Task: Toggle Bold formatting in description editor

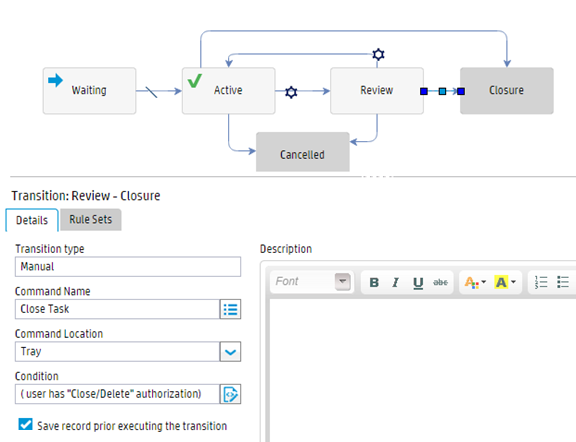Action: (x=374, y=282)
